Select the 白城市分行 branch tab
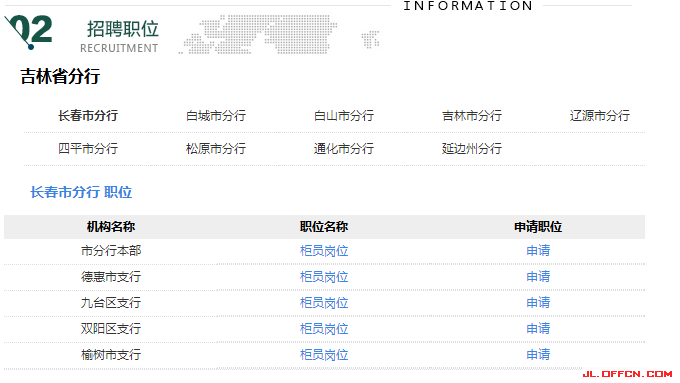The height and width of the screenshot is (383, 680). pos(216,116)
